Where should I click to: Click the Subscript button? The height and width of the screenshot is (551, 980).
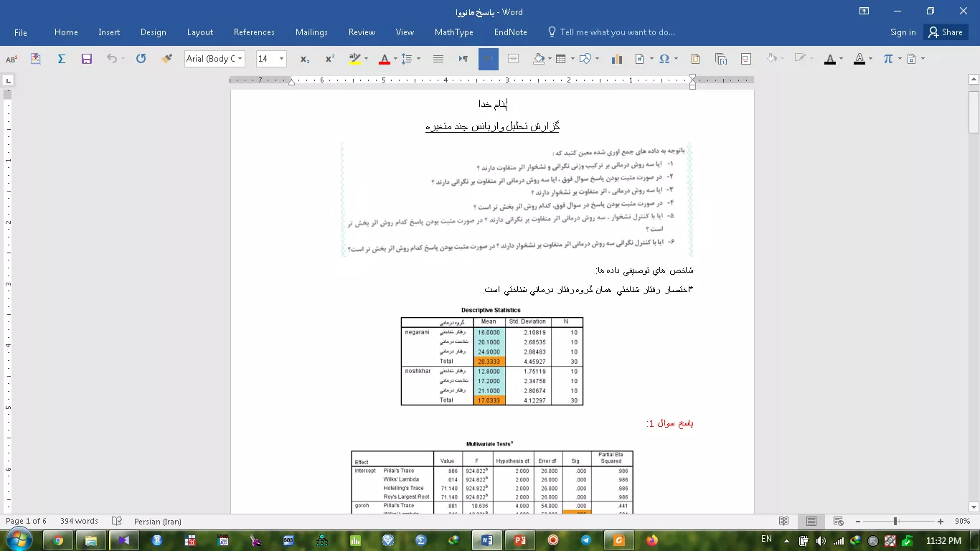(305, 59)
